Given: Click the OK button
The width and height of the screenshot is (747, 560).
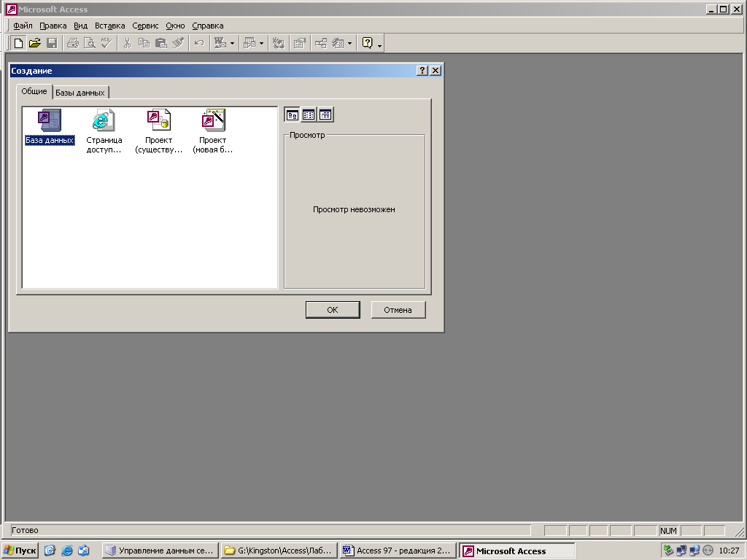Looking at the screenshot, I should point(333,310).
